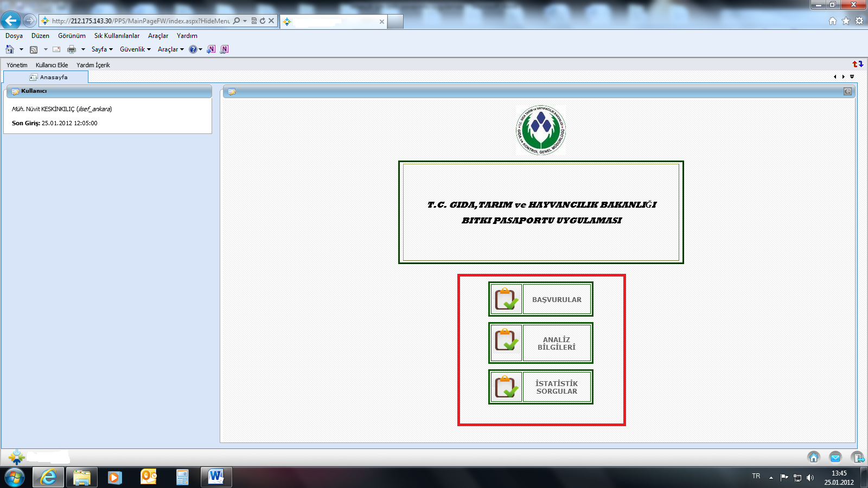This screenshot has width=868, height=488.
Task: Click the home icon in bottom bar
Action: (814, 457)
